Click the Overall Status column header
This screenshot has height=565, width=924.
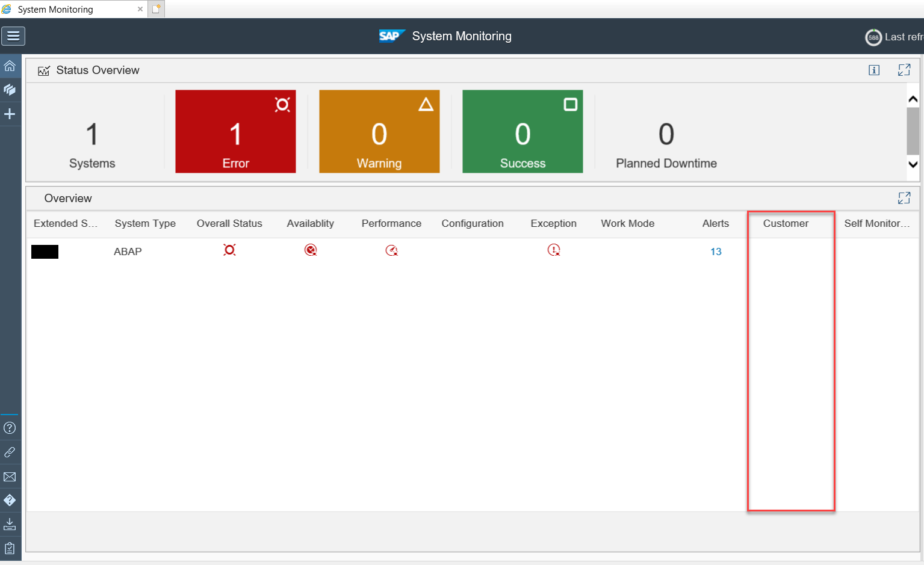click(x=229, y=223)
